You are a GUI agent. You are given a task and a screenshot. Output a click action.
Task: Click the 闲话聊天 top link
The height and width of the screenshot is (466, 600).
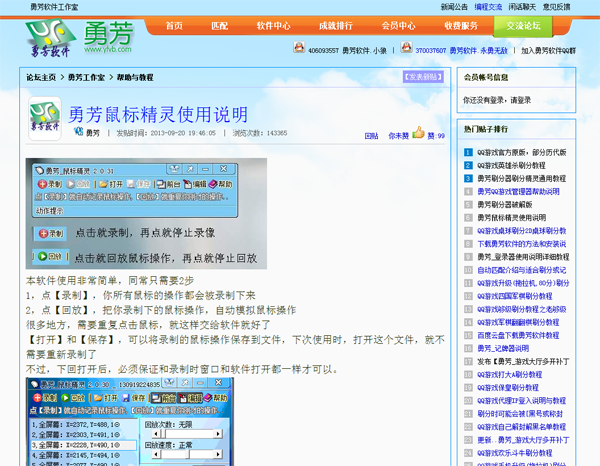(x=522, y=7)
